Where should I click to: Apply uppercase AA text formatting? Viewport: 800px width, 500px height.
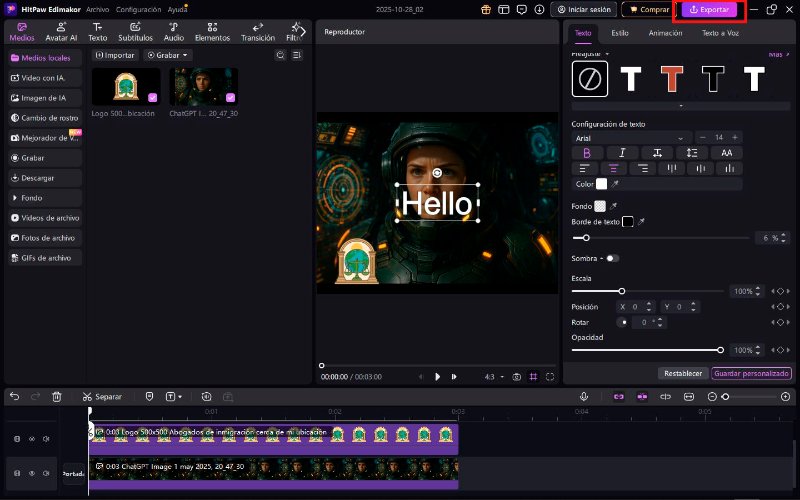point(727,153)
